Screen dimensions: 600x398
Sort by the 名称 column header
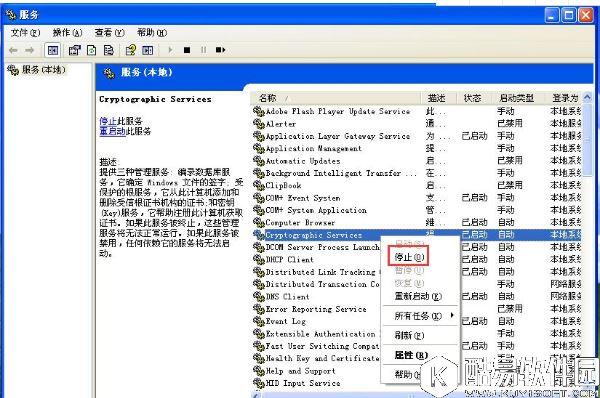336,98
